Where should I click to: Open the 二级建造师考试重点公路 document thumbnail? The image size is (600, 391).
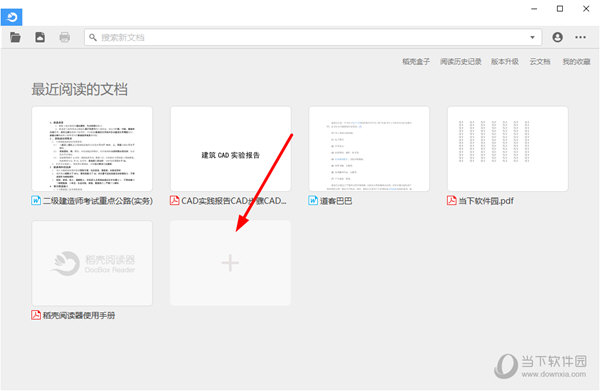92,149
